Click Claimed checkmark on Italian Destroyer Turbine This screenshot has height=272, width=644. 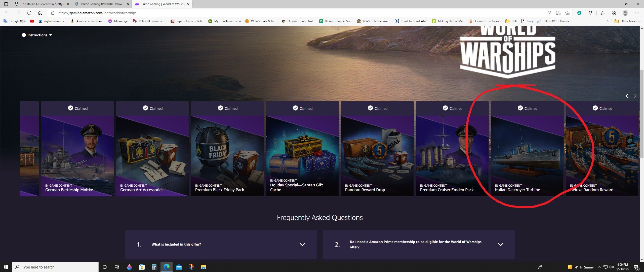pos(520,108)
